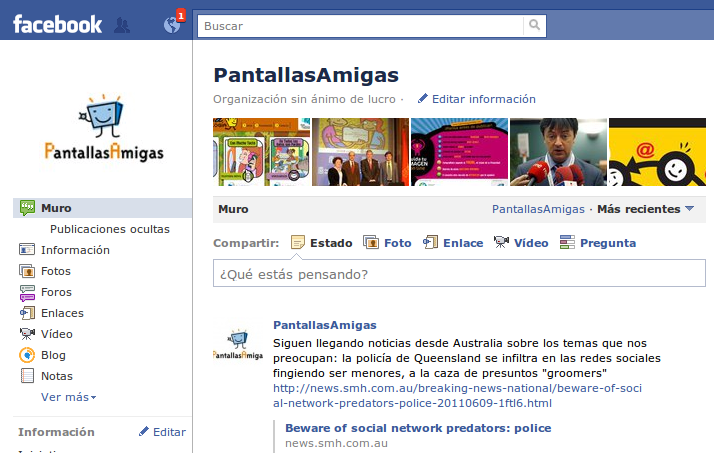Select Pregunta share option
The height and width of the screenshot is (453, 714).
(608, 243)
